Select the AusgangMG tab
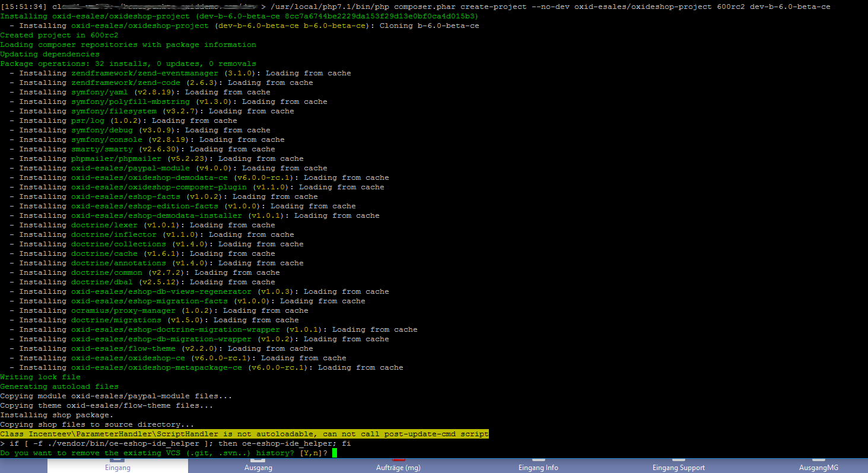 (818, 467)
